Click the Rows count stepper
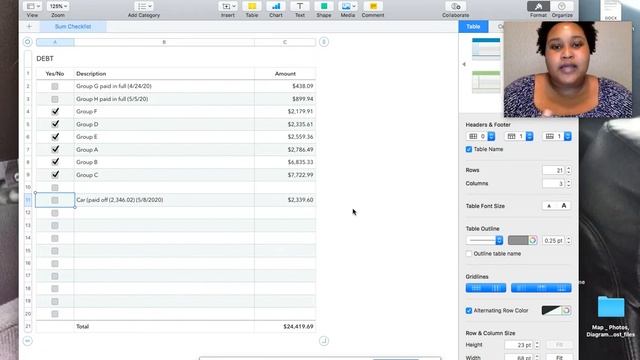 coord(569,170)
